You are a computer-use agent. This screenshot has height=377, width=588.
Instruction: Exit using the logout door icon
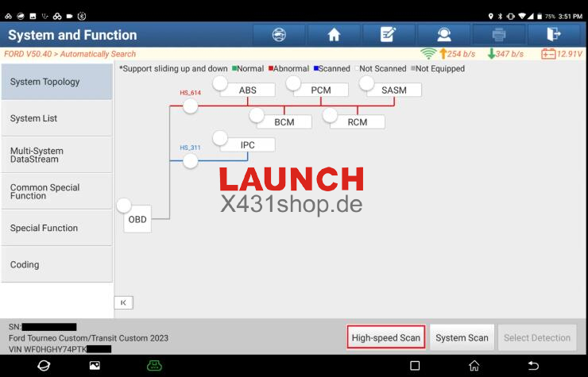[554, 35]
